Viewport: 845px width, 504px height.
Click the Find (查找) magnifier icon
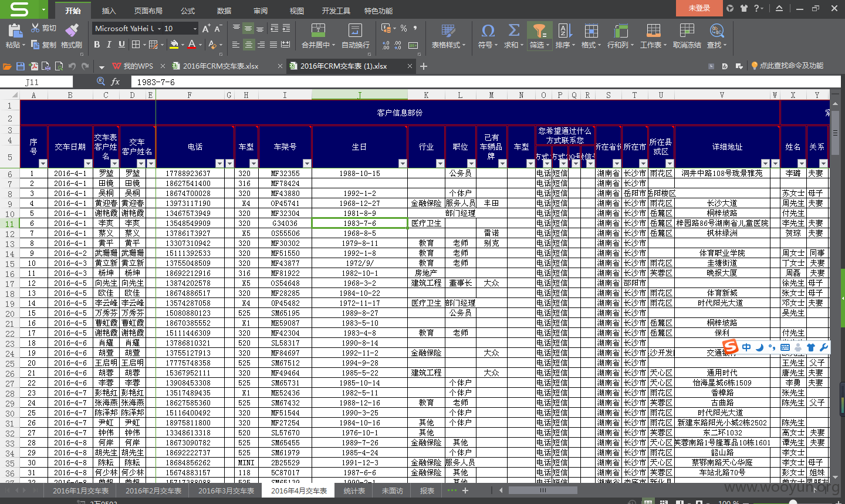click(716, 31)
